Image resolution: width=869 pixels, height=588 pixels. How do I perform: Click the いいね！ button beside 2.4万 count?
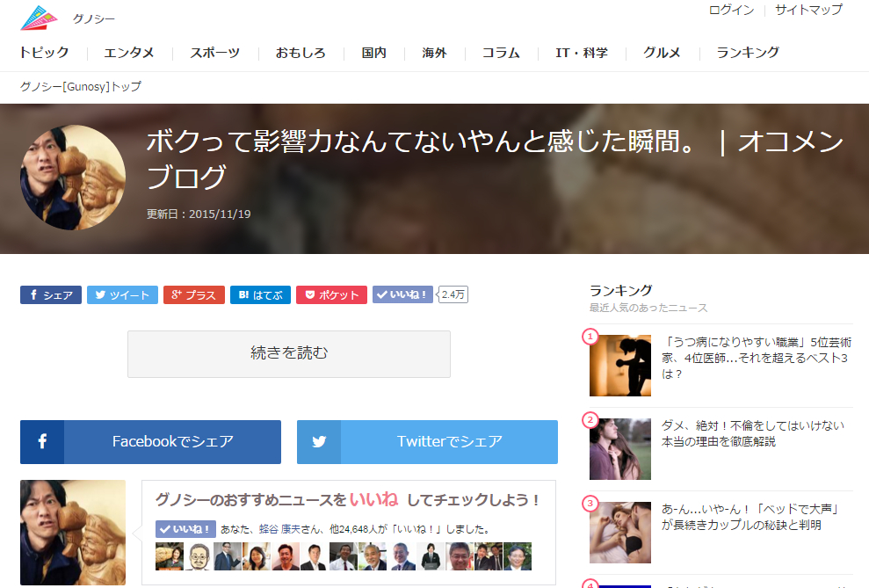[402, 294]
